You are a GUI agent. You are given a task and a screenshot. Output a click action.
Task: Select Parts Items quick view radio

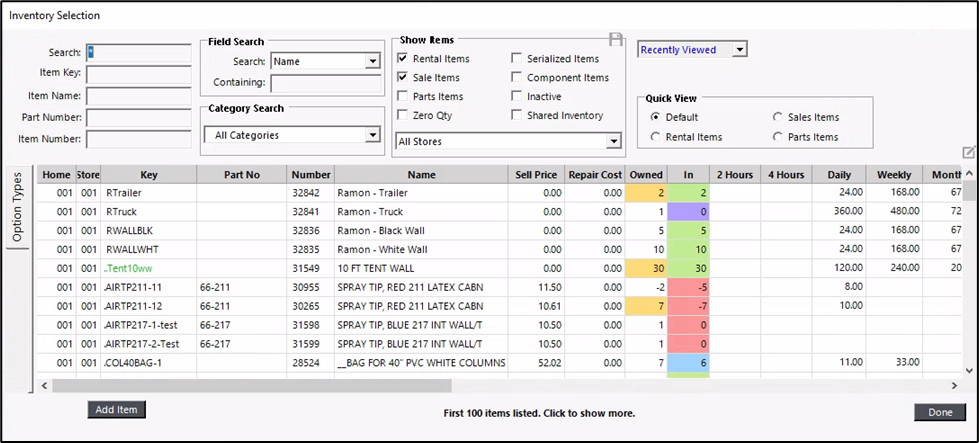tap(779, 137)
